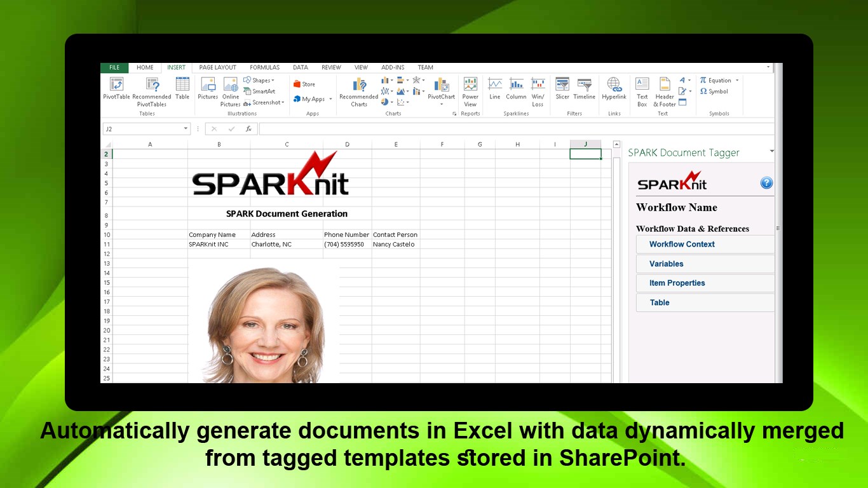Select the 'SPARK Document Generation' heading cell

coord(287,213)
